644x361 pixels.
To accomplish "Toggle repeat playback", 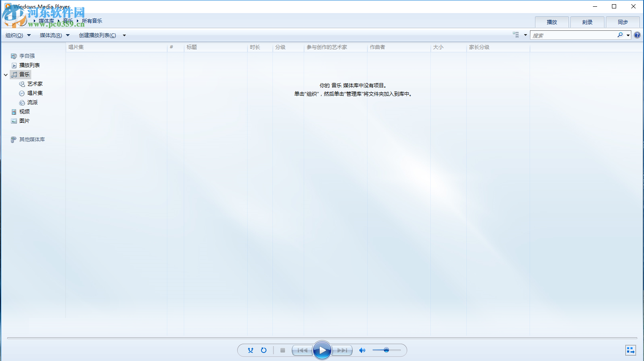I will (264, 350).
